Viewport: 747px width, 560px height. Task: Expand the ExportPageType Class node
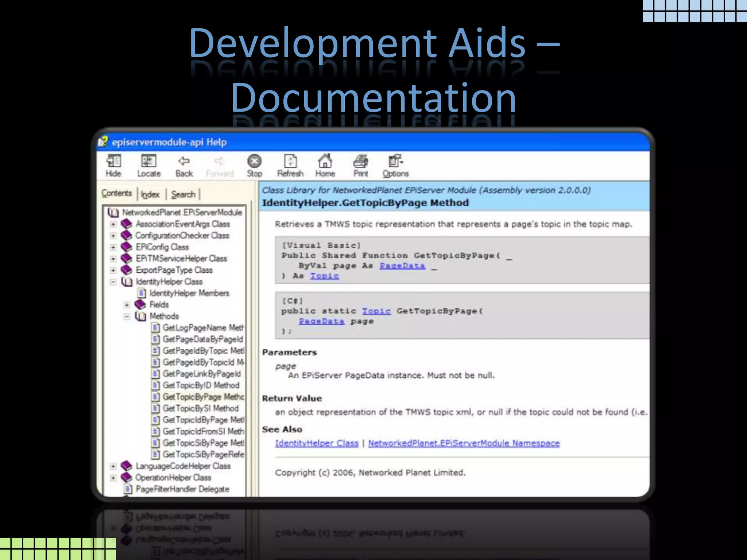[x=113, y=270]
